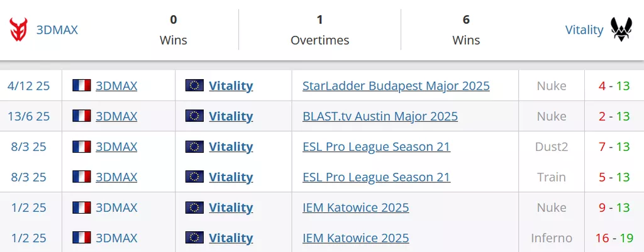Open IEM Katowice 2025 link in Inferno row
Image resolution: width=644 pixels, height=252 pixels.
[x=355, y=238]
